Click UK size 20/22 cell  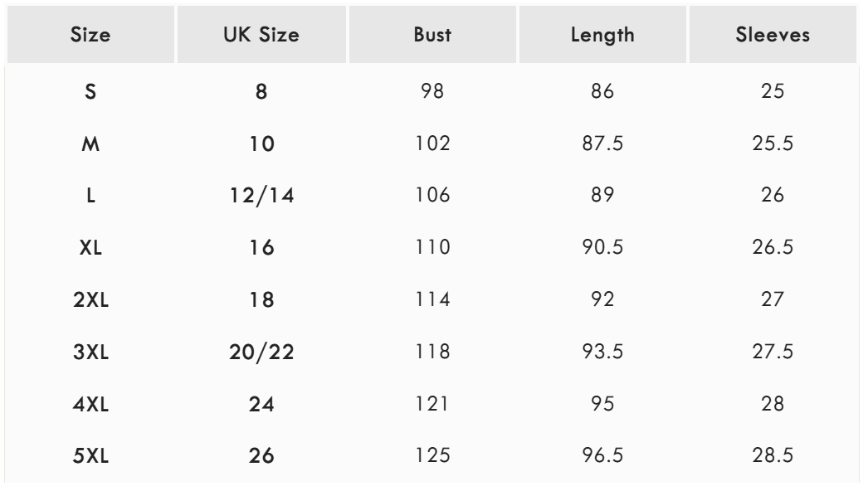(261, 351)
